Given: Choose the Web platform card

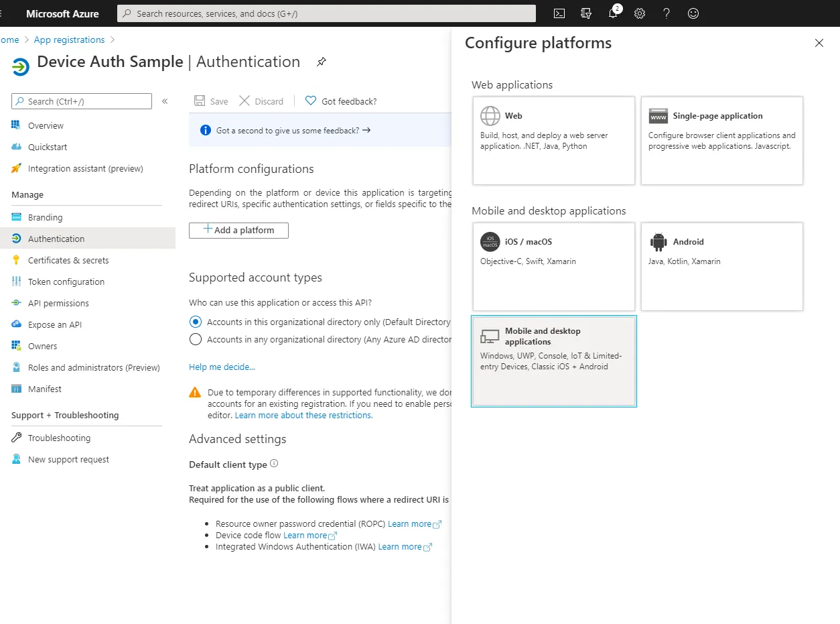Looking at the screenshot, I should point(554,141).
